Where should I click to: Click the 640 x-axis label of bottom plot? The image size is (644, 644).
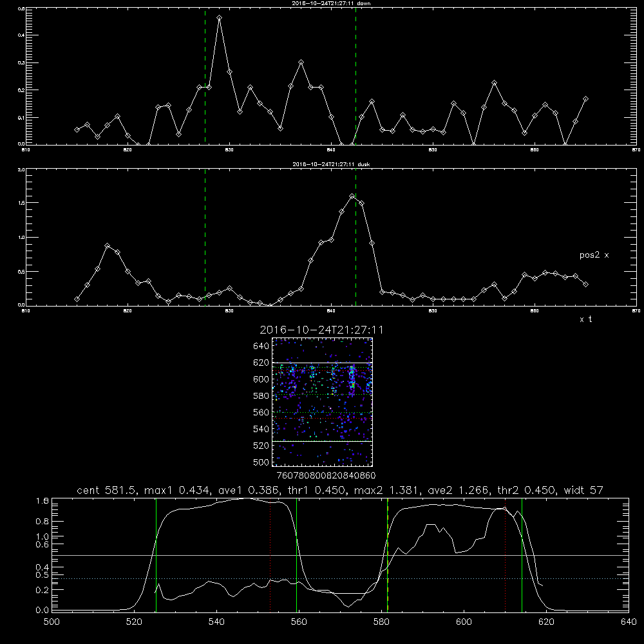click(629, 622)
